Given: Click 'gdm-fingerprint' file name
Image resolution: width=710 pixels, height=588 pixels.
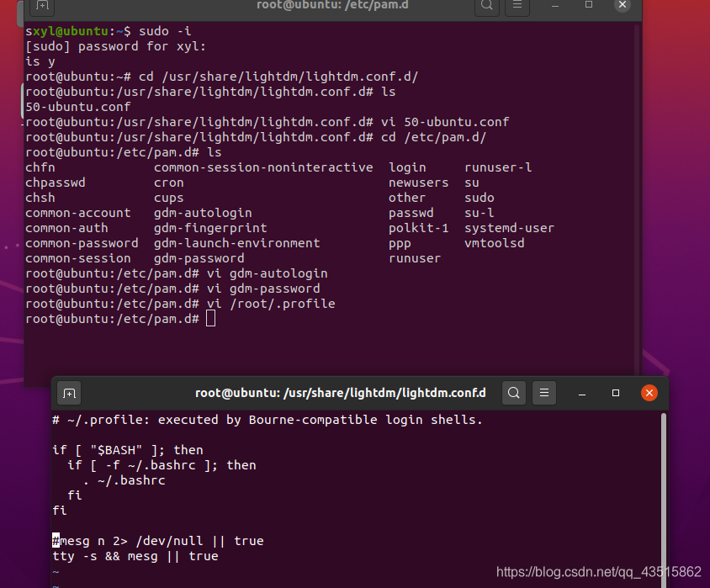Looking at the screenshot, I should (210, 228).
